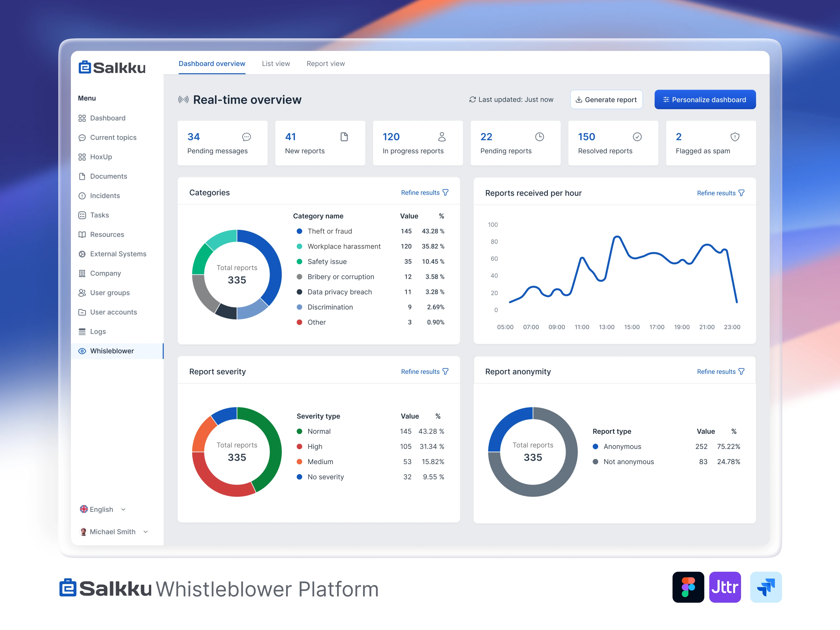Click the Personalize dashboard button
Image resolution: width=840 pixels, height=630 pixels.
click(705, 99)
